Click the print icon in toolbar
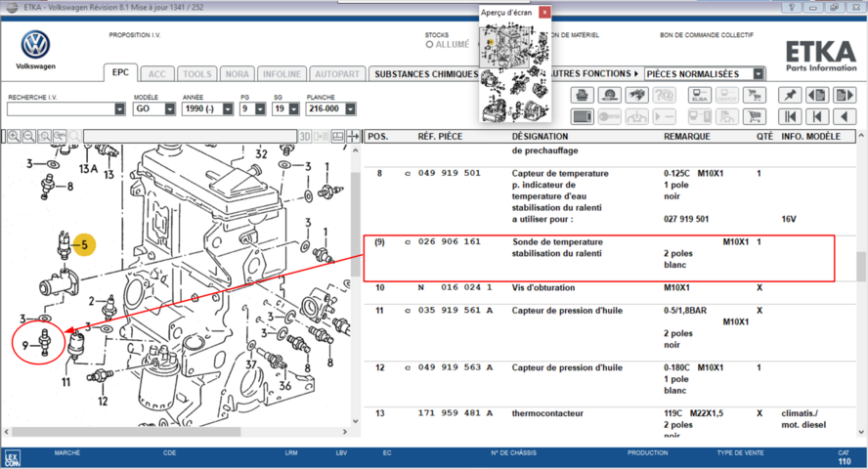The height and width of the screenshot is (469, 868). [x=582, y=95]
